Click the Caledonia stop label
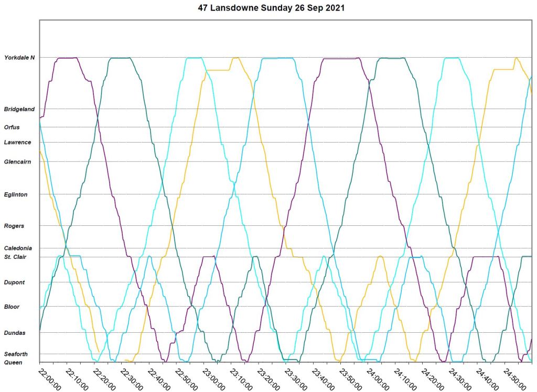The width and height of the screenshot is (537, 392). pos(18,248)
